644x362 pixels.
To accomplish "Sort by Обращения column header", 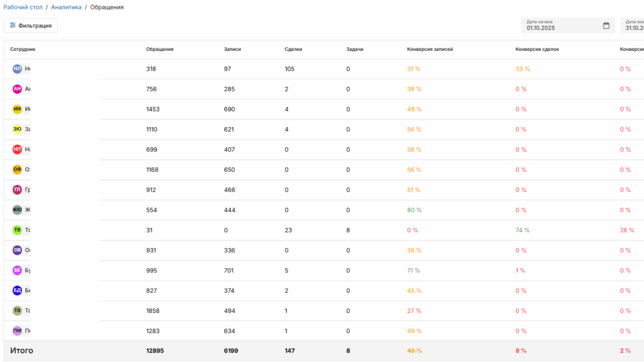I will [x=160, y=49].
